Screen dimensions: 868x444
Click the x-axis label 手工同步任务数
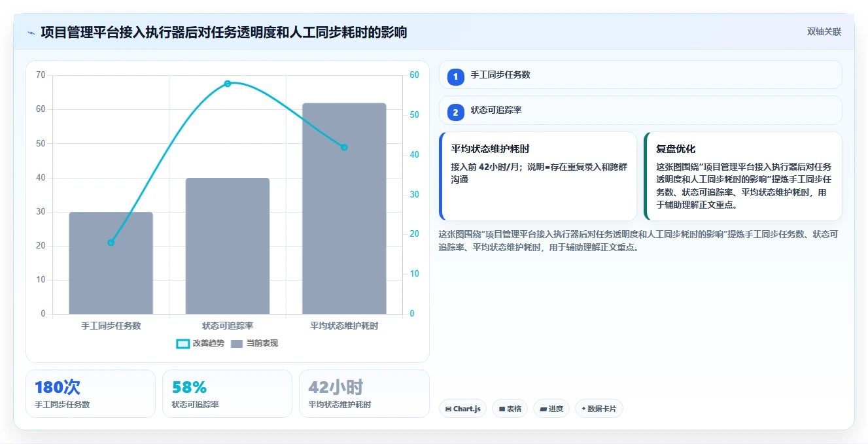point(111,326)
